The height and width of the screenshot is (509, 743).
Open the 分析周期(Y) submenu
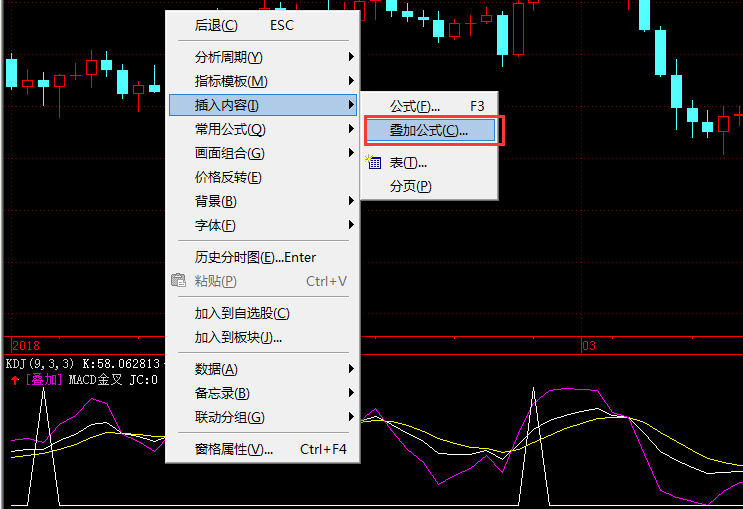click(x=263, y=57)
